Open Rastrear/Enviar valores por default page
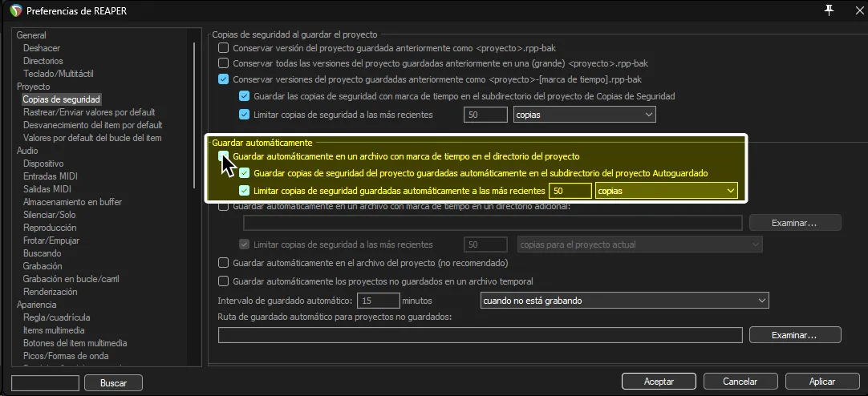 point(89,112)
